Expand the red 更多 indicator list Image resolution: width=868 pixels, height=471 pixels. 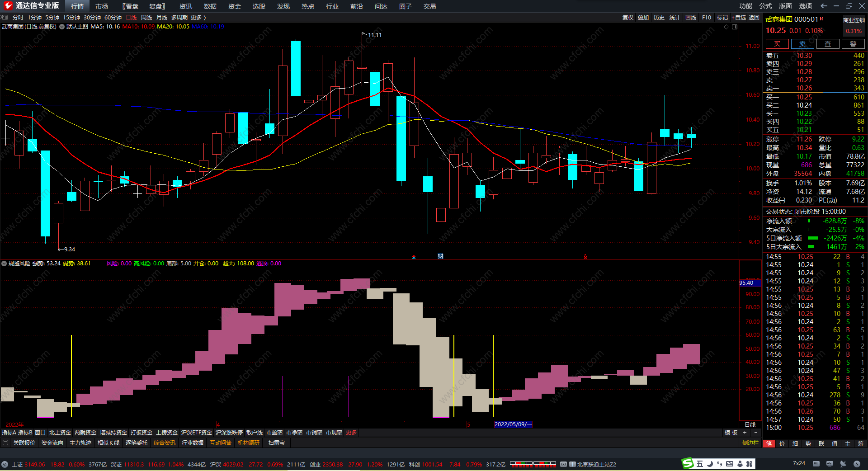[351, 433]
